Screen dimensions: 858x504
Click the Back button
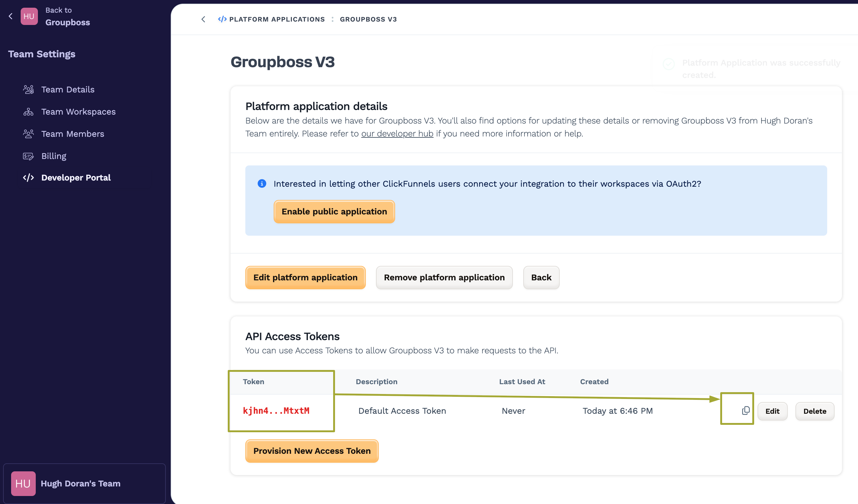click(x=541, y=277)
